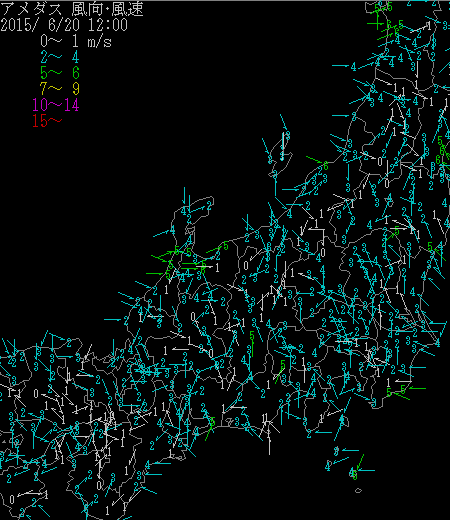Click the m/s unit label in legend
This screenshot has height=520, width=450.
click(100, 42)
